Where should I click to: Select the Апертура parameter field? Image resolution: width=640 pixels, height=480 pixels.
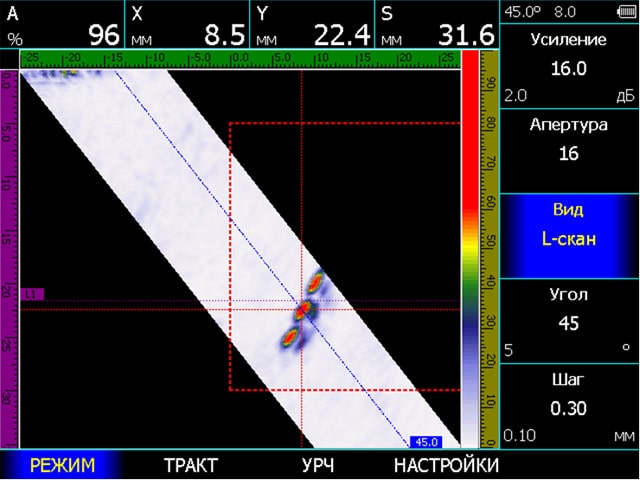point(569,139)
